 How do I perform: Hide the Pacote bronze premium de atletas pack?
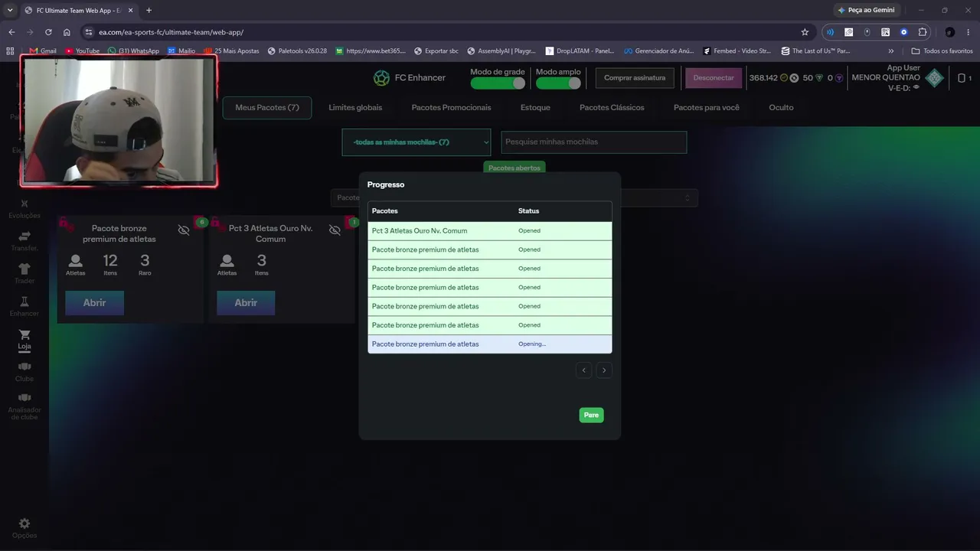coord(184,230)
